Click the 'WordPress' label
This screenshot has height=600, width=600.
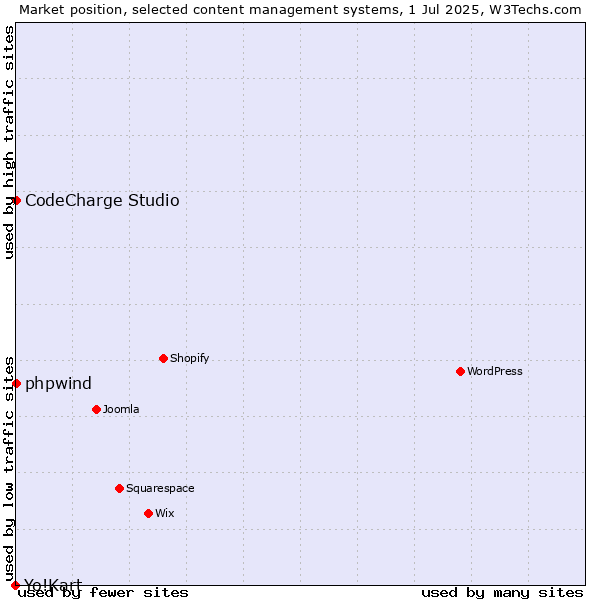[x=495, y=371]
